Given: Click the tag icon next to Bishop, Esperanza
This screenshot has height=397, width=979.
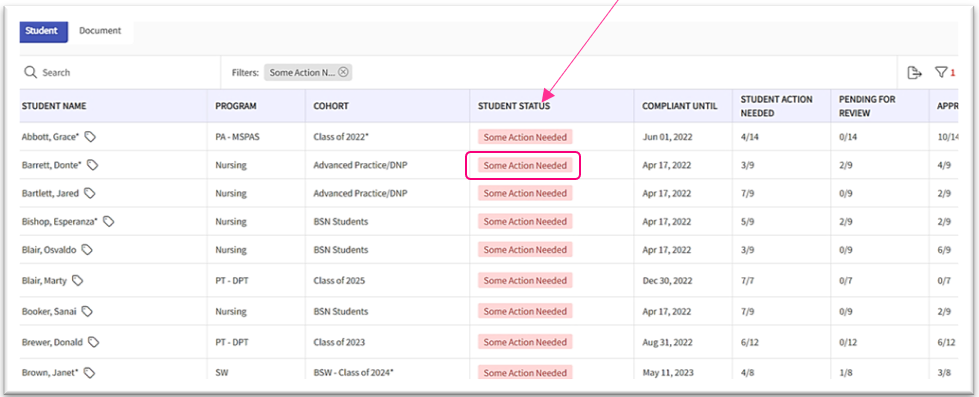Looking at the screenshot, I should pyautogui.click(x=109, y=222).
